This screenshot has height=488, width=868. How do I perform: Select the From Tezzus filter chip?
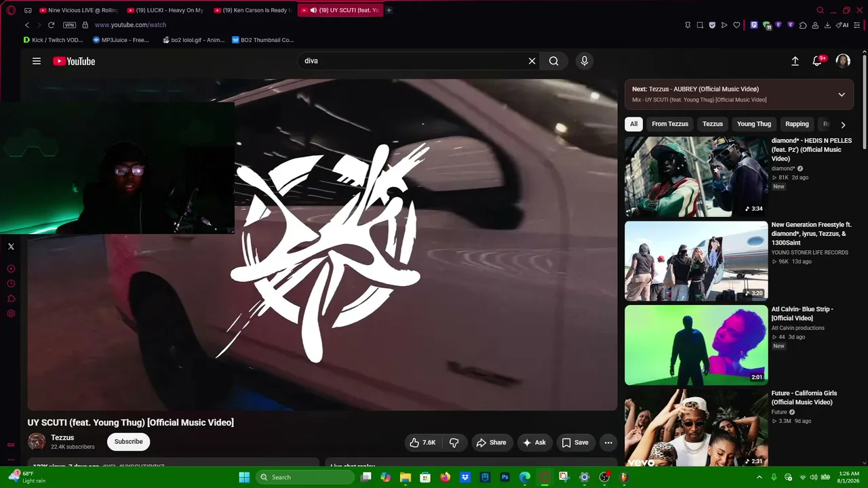(670, 124)
